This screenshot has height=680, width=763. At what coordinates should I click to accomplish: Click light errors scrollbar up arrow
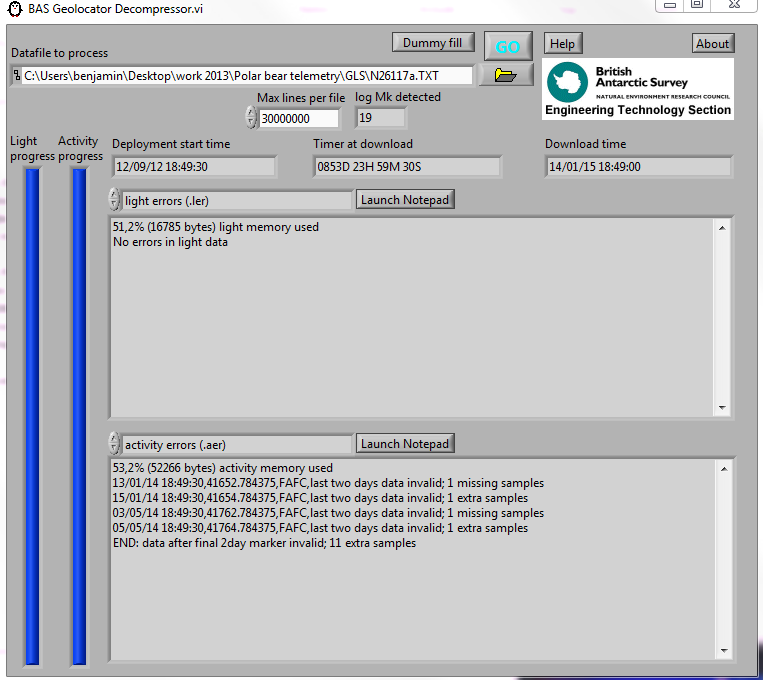pos(722,228)
